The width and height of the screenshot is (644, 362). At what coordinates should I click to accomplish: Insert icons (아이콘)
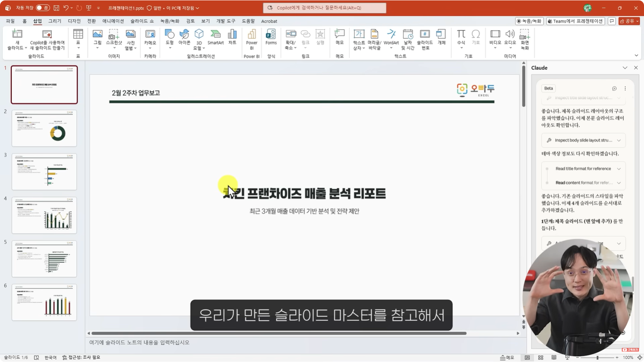(184, 37)
